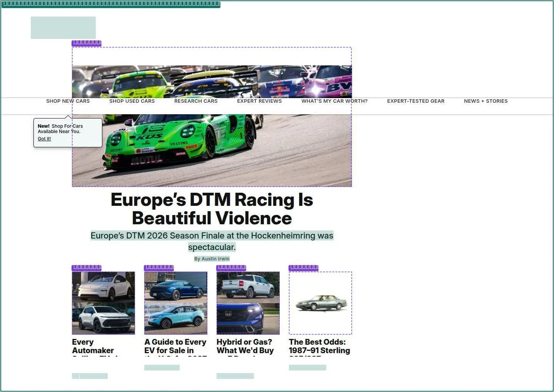The height and width of the screenshot is (392, 554).
Task: Select the DTM 2026 Season Finale subheading
Action: 212,241
